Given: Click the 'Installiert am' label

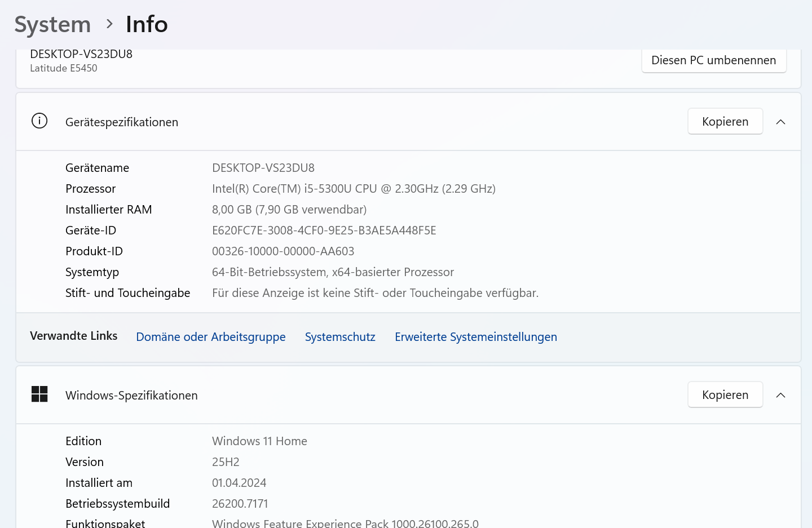Looking at the screenshot, I should point(99,483).
